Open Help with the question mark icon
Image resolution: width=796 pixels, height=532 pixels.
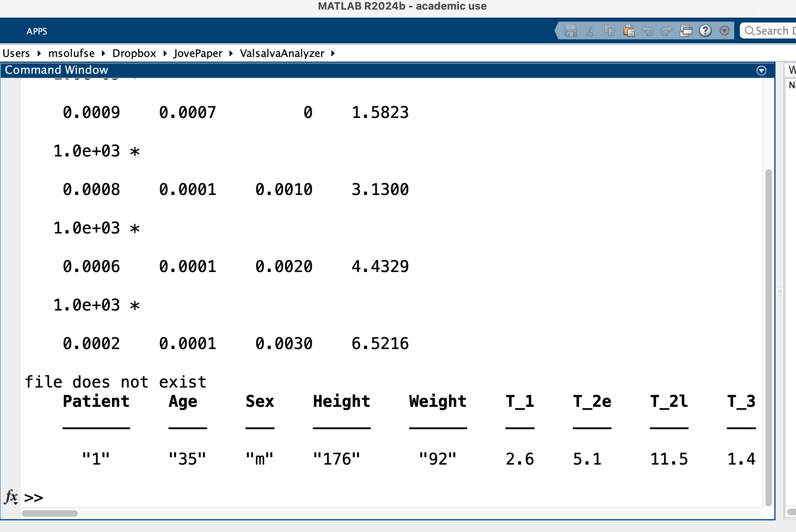[x=705, y=31]
